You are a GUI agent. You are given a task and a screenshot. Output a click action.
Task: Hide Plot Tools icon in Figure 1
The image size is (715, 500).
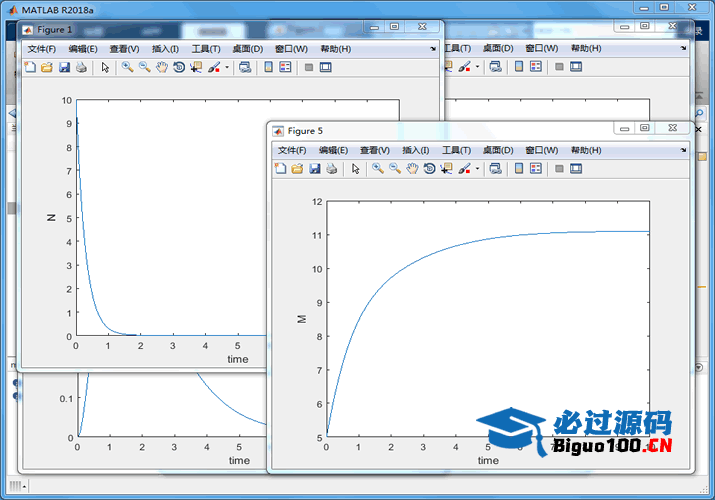309,67
